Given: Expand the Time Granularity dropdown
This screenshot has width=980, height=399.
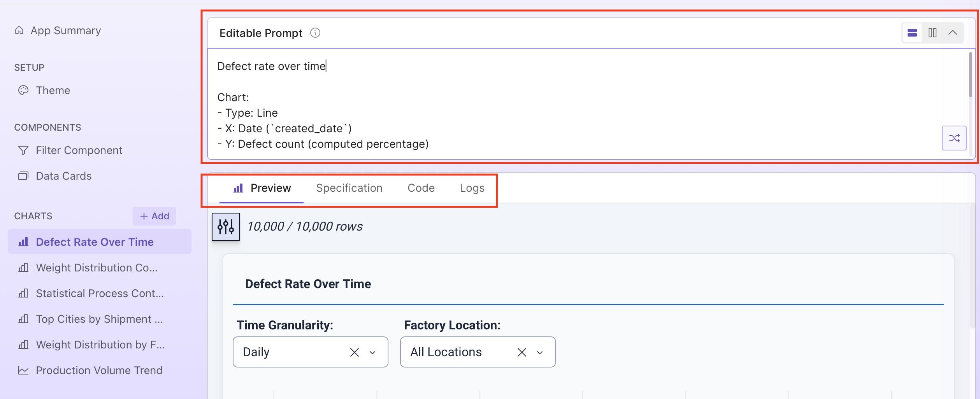Looking at the screenshot, I should click(x=372, y=352).
